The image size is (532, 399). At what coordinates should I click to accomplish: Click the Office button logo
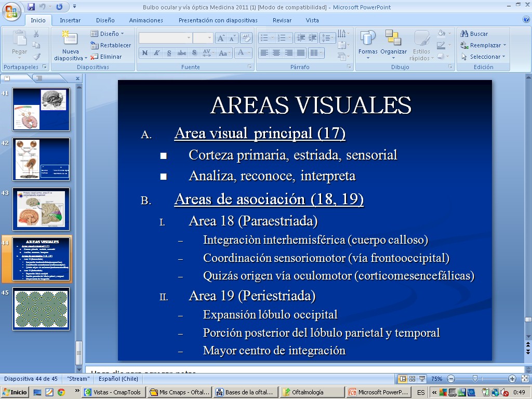coord(12,10)
